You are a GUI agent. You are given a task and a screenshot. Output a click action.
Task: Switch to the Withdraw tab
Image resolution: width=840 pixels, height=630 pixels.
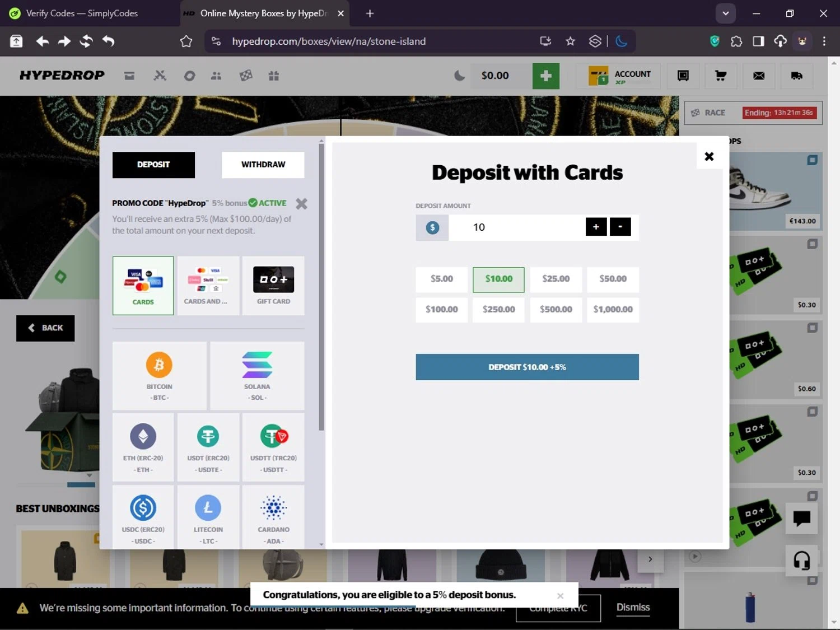(x=263, y=165)
